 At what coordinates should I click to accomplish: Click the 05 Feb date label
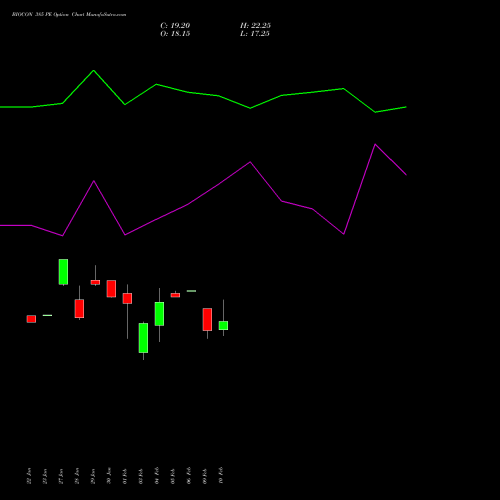(x=173, y=476)
